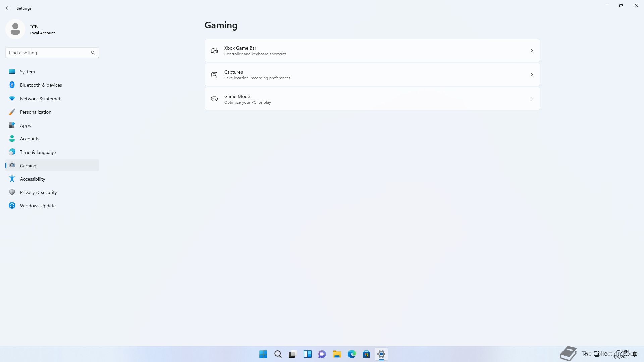Click the Gaming controller icon in sidebar

(x=12, y=165)
